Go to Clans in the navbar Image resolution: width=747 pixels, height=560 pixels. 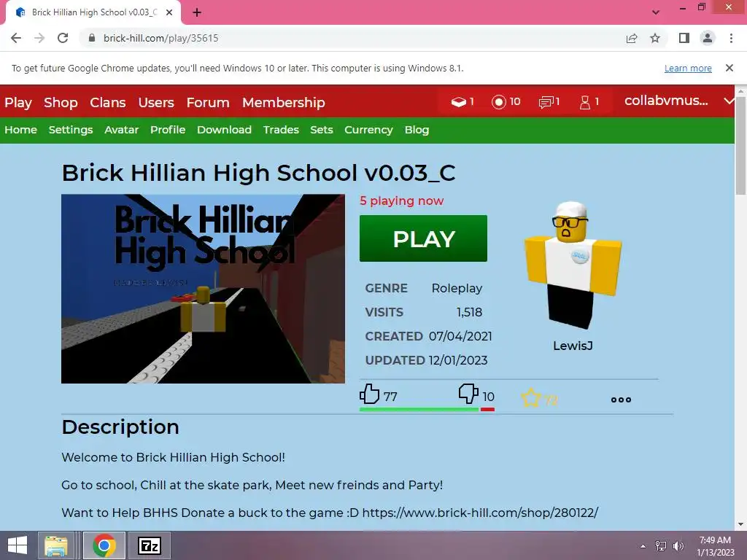click(x=108, y=102)
